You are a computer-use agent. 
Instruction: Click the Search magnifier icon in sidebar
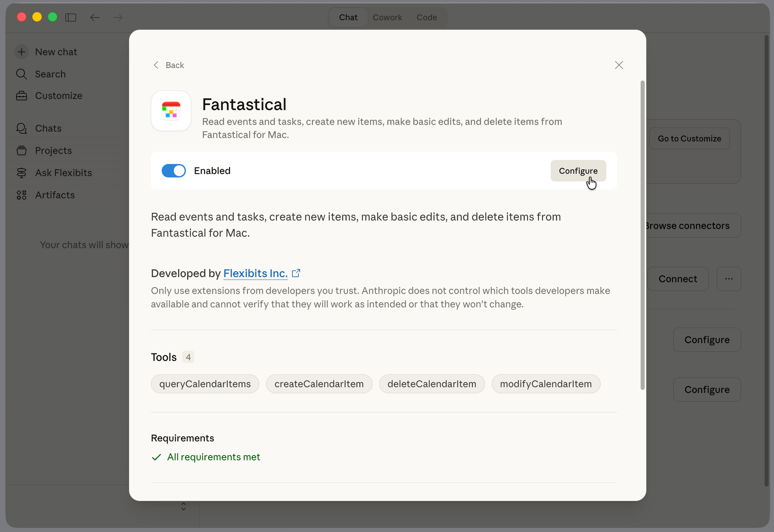click(22, 74)
